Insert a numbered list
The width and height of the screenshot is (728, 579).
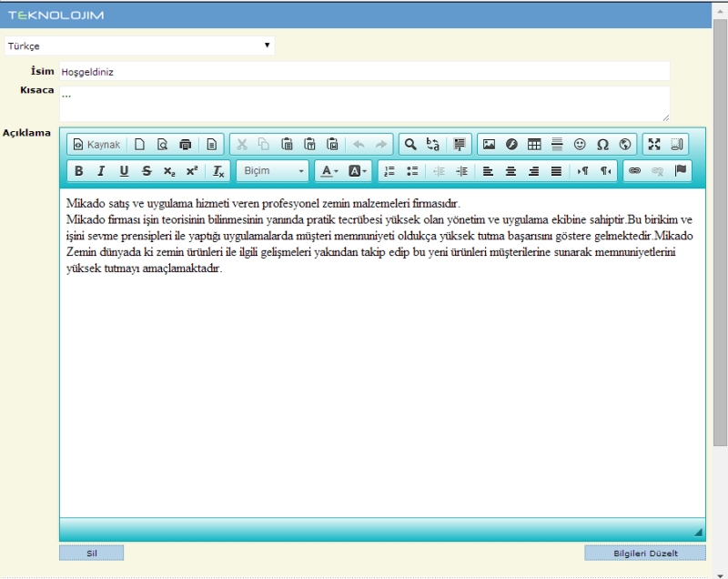pos(389,171)
